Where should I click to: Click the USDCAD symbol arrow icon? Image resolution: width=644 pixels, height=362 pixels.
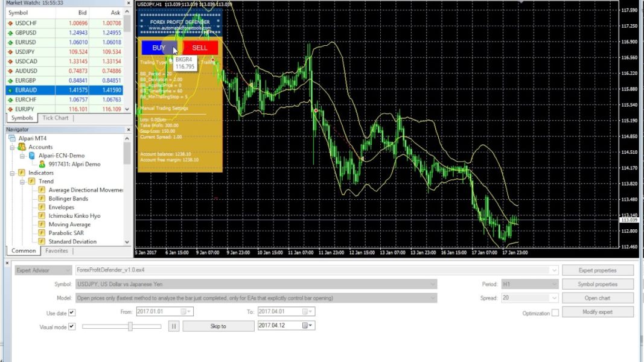[x=10, y=62]
